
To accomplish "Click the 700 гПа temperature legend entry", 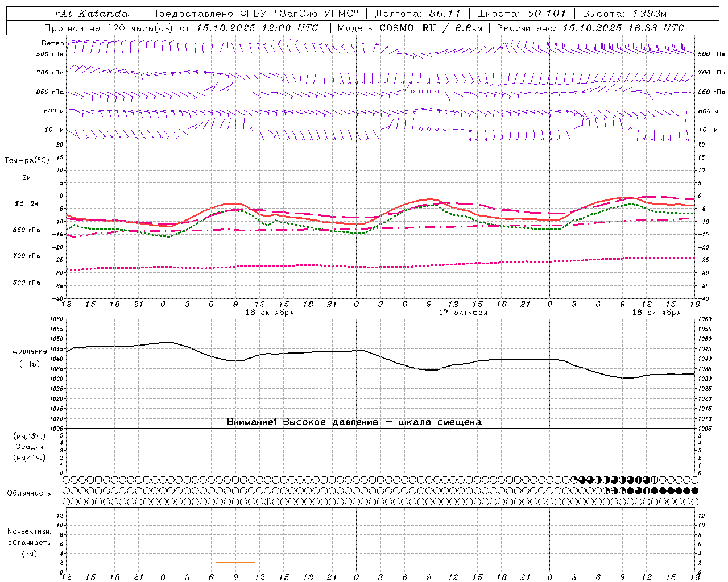I will coord(27,256).
